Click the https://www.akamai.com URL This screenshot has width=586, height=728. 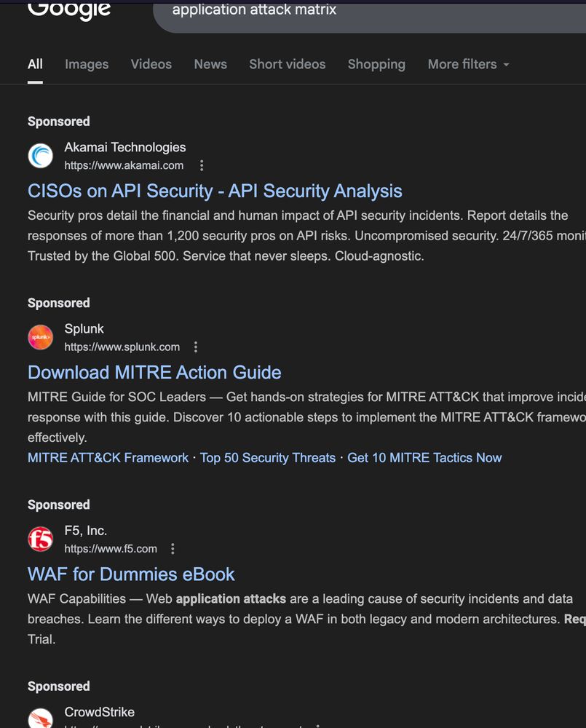124,165
